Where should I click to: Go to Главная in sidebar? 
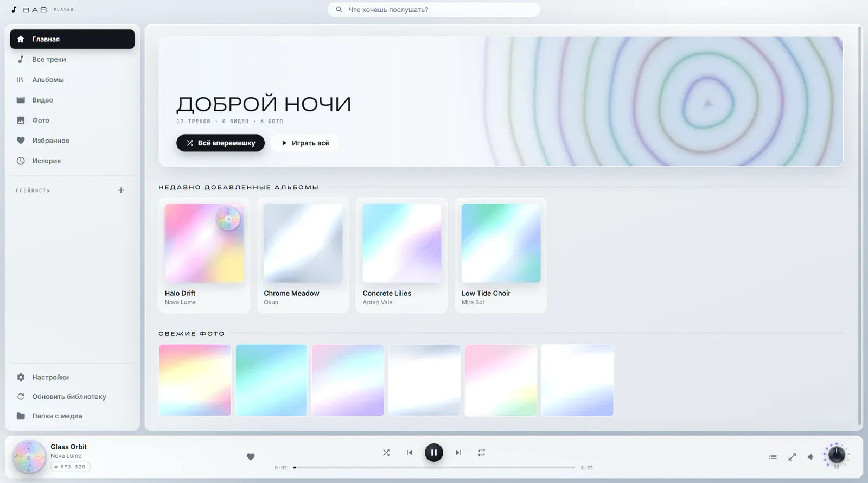[72, 39]
